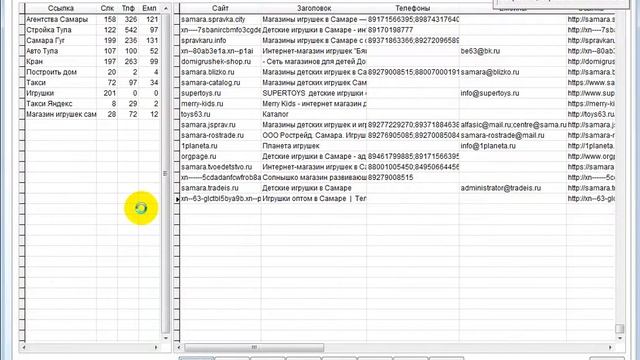The height and width of the screenshot is (360, 640).
Task: Click left table horizontal scrollbar left arrow
Action: (24, 347)
